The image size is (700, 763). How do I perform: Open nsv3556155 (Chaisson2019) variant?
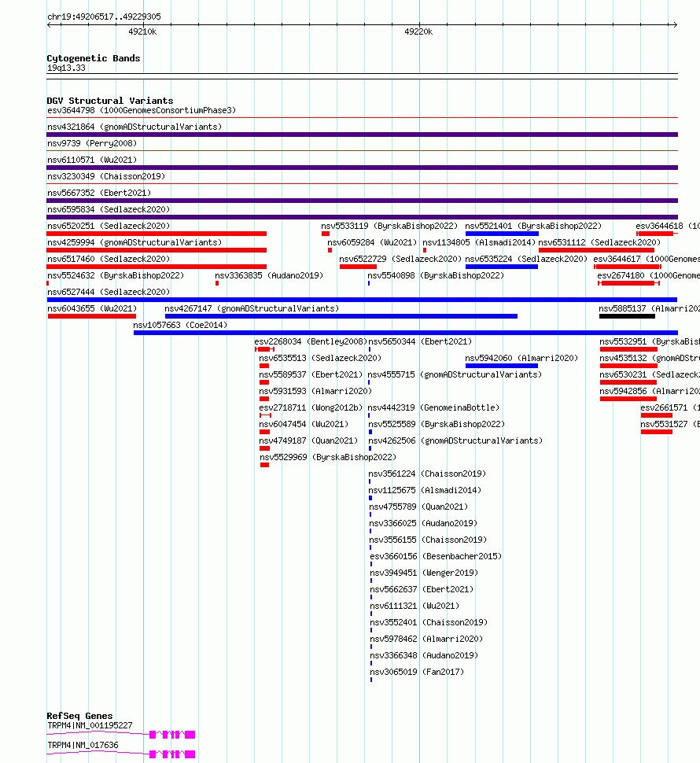(x=428, y=540)
